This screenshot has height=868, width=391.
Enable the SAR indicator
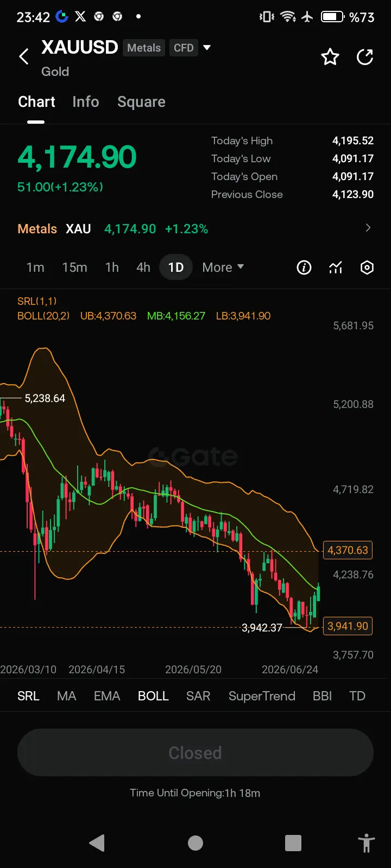(198, 696)
